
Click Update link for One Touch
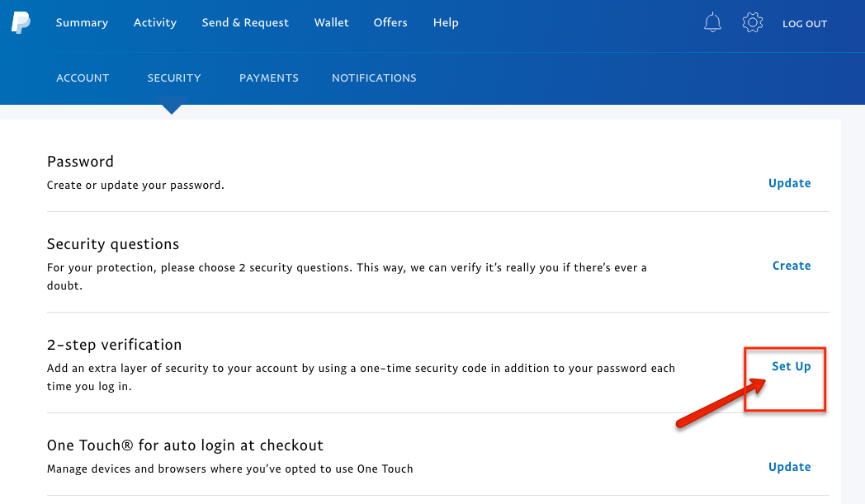[789, 467]
